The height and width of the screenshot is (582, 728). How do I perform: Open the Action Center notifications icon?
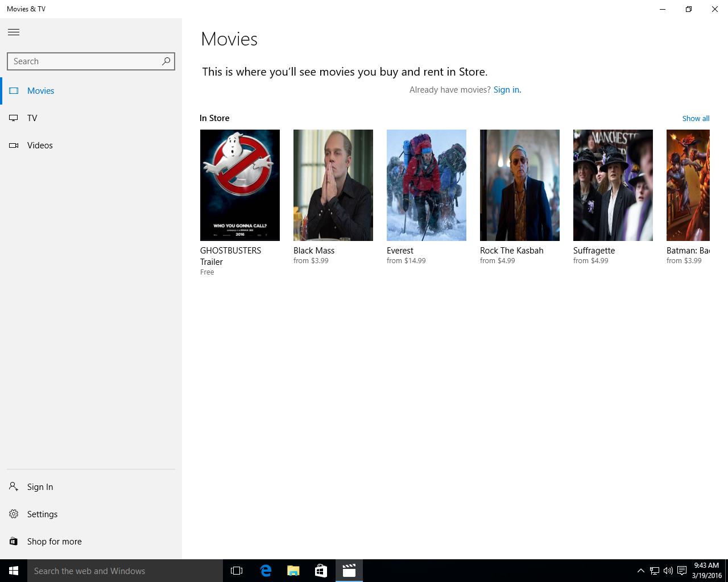tap(682, 571)
